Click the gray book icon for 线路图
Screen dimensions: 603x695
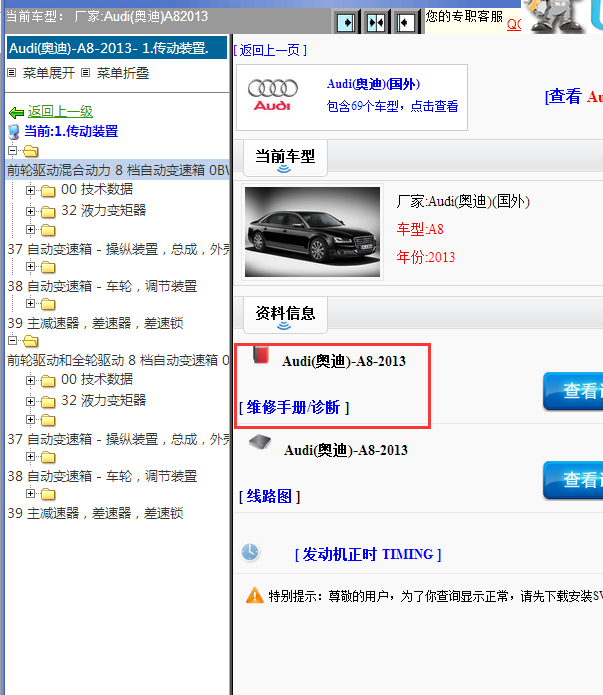(260, 442)
